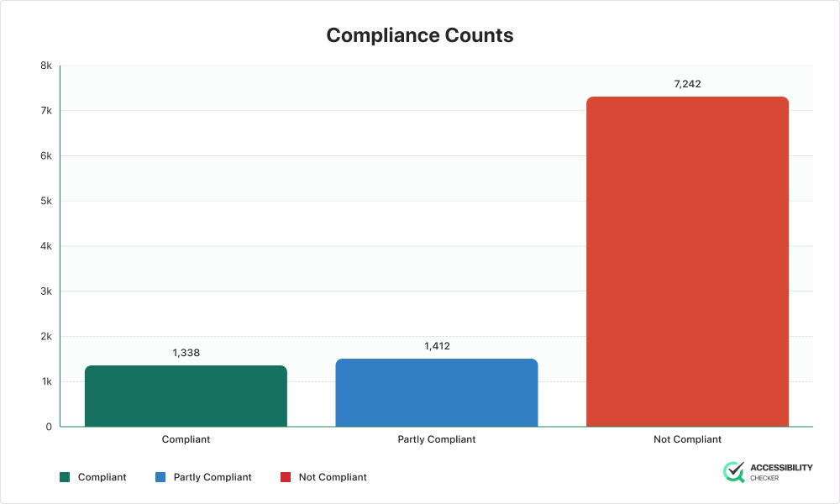840x504 pixels.
Task: Click the Compliant x-axis category label
Action: (186, 439)
